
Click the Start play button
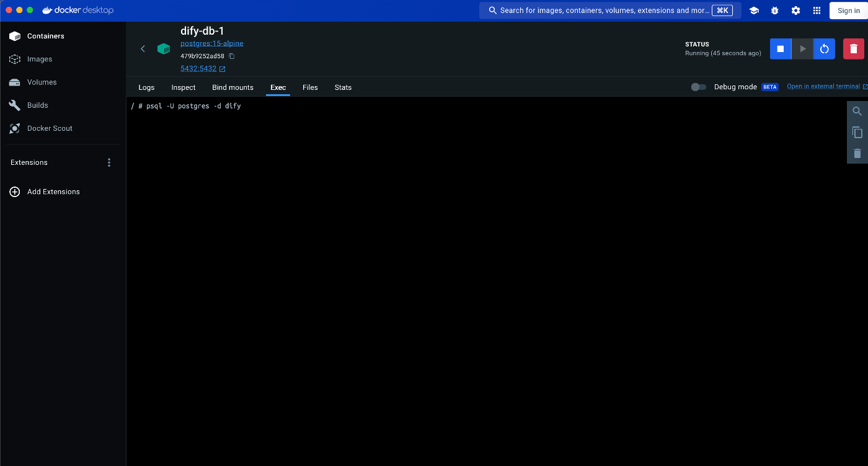[802, 49]
